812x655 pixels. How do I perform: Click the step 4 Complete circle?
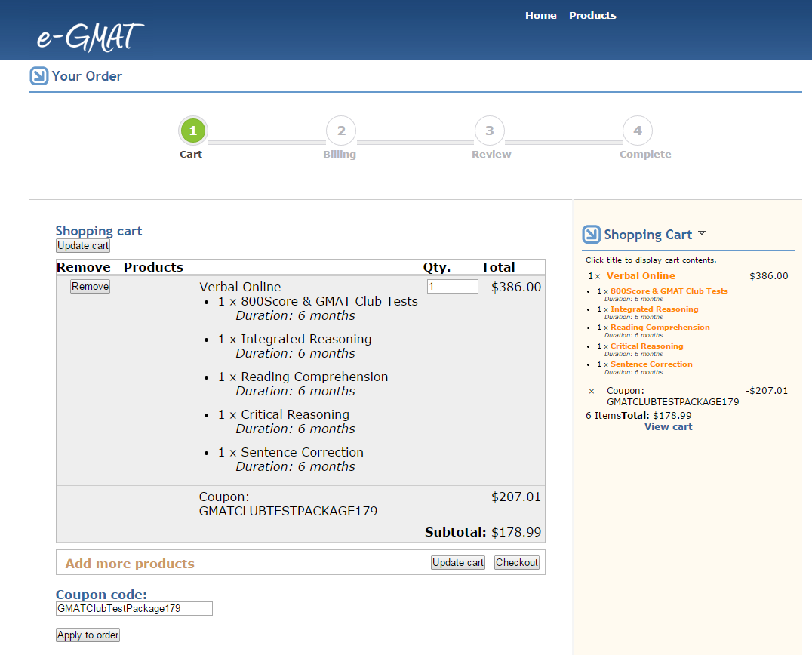(638, 131)
